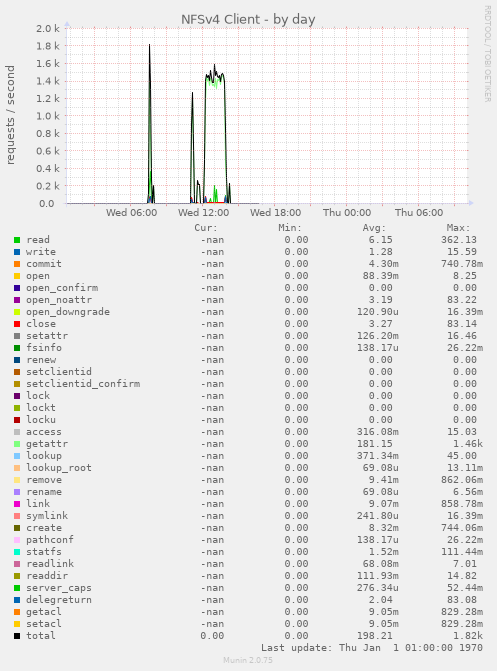Select the readdir legend label

pyautogui.click(x=47, y=576)
